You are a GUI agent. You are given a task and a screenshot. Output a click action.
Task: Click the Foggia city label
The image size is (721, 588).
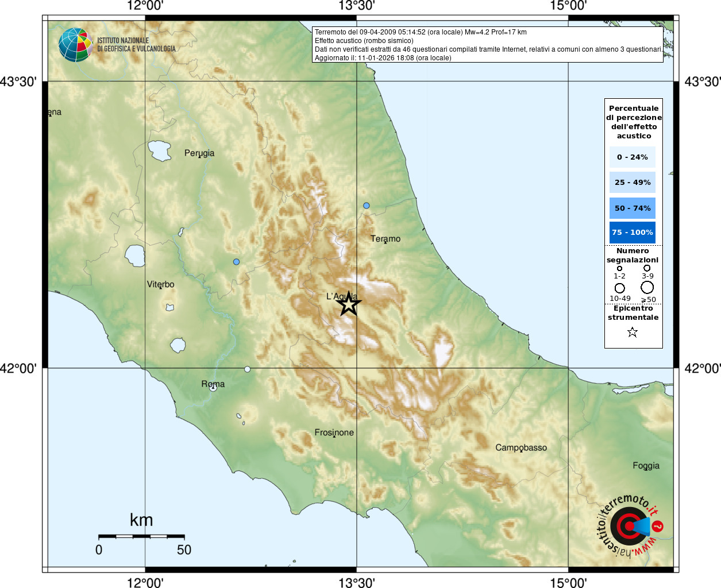(646, 466)
